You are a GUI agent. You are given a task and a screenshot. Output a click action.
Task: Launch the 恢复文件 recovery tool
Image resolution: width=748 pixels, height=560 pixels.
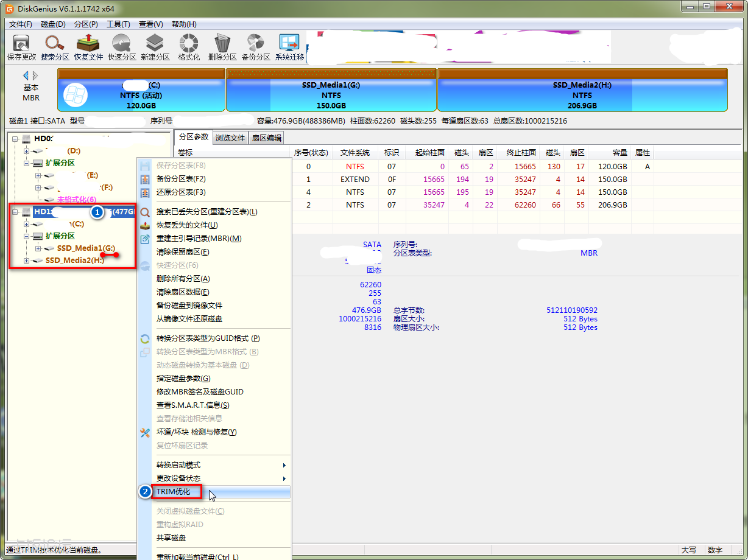88,47
